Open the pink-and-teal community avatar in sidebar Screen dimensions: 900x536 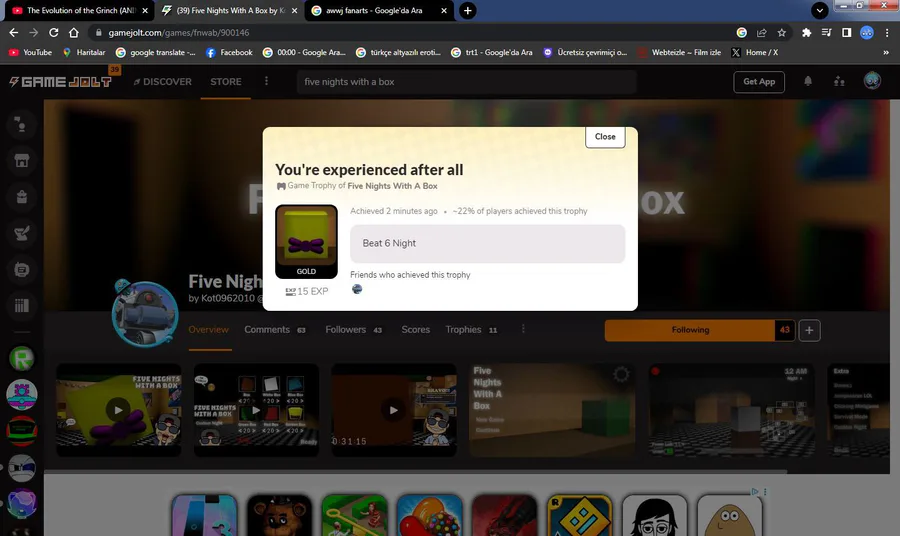[x=22, y=395]
